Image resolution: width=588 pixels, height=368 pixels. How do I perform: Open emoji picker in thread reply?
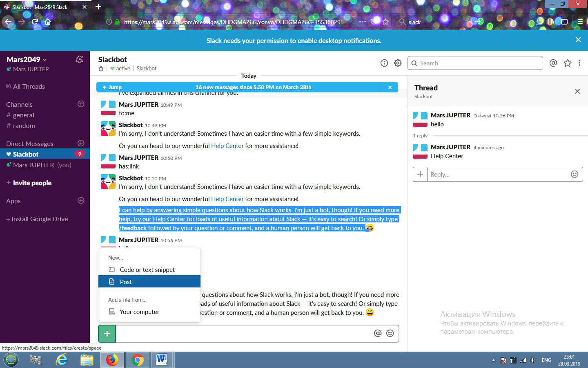[x=575, y=174]
